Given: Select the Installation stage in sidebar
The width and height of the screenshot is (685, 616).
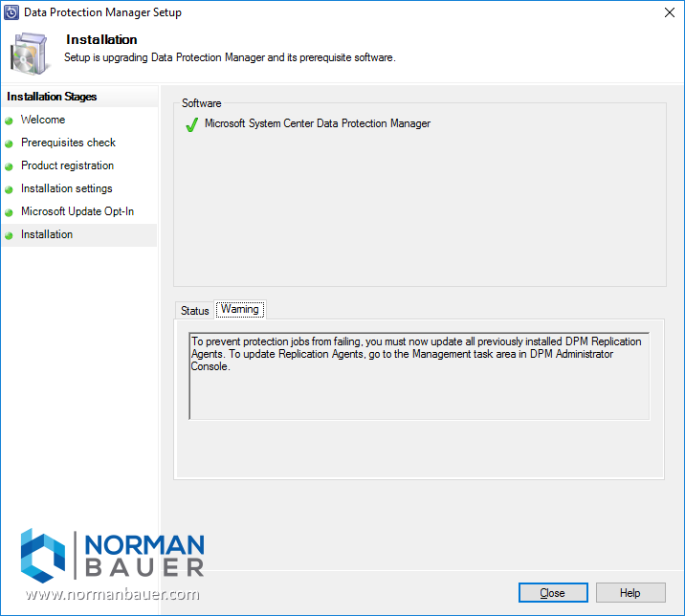Looking at the screenshot, I should pyautogui.click(x=79, y=235).
